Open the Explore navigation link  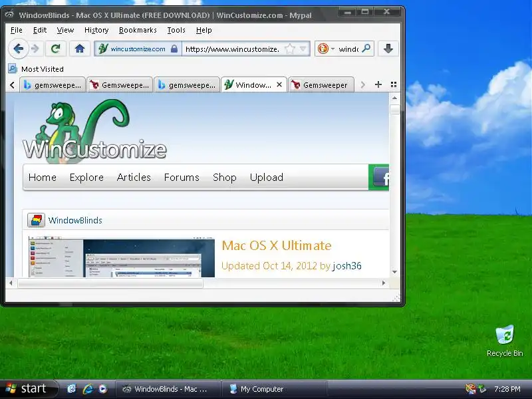[86, 178]
